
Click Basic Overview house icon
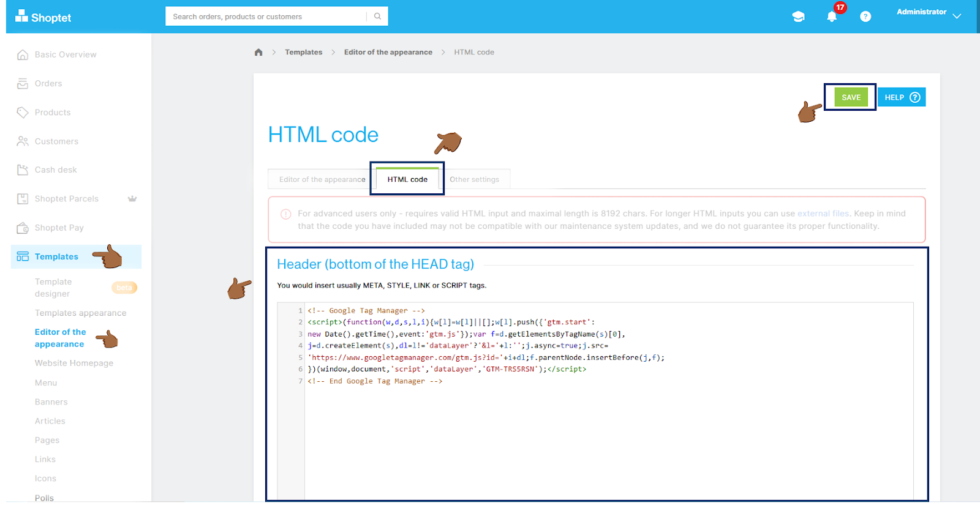(23, 54)
